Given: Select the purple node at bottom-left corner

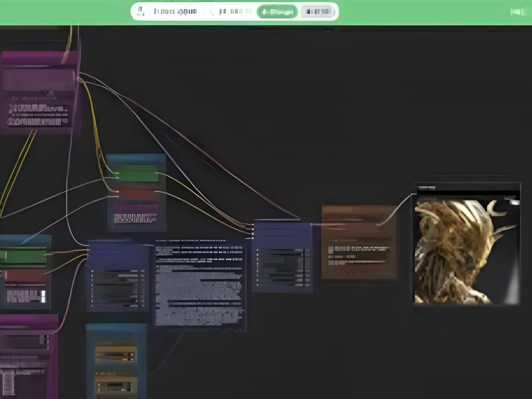Looking at the screenshot, I should pos(29,356).
